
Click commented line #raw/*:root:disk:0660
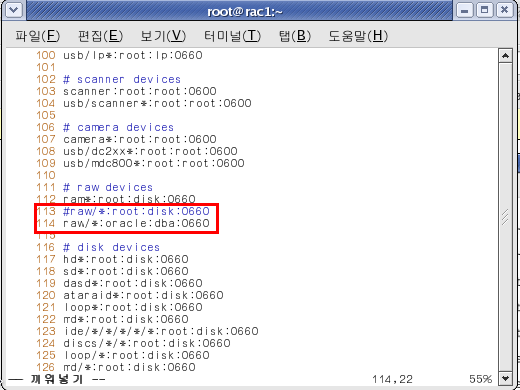tap(136, 211)
